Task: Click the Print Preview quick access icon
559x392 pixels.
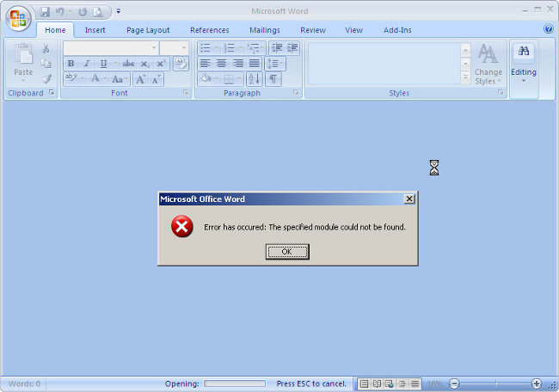Action: click(98, 12)
